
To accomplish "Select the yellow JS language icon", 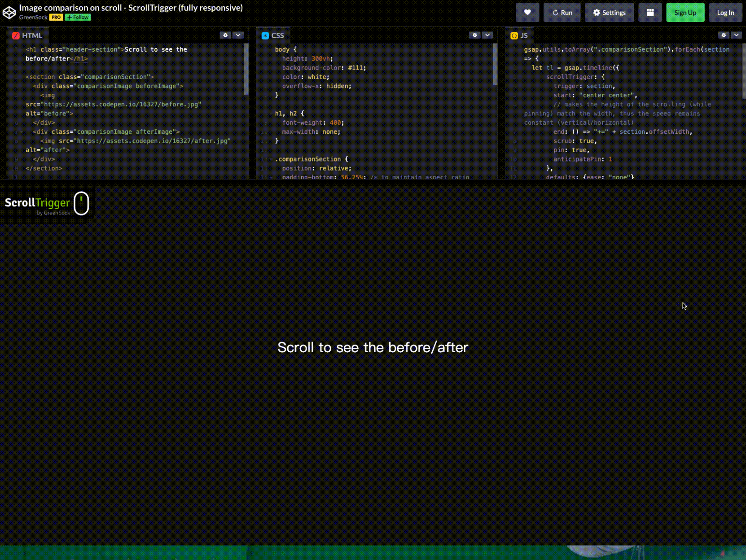I will 513,35.
